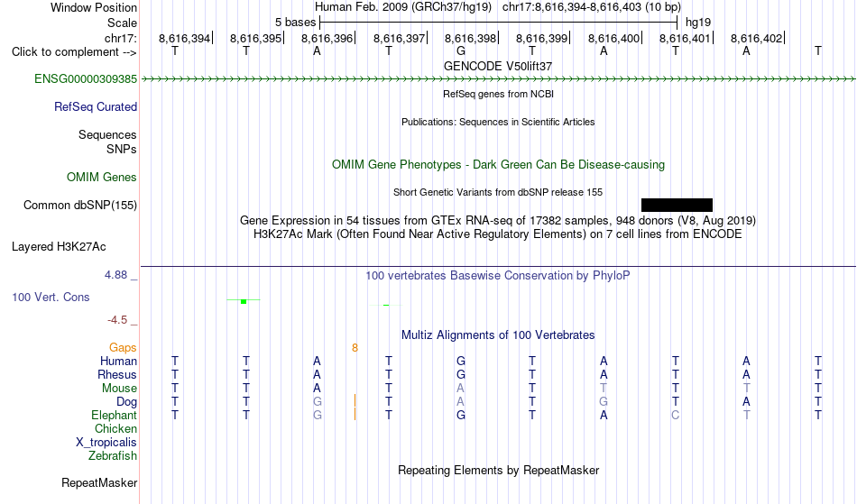
Task: Click 'Multiz Alignments of 100 Vertebrates' title
Action: coord(498,334)
